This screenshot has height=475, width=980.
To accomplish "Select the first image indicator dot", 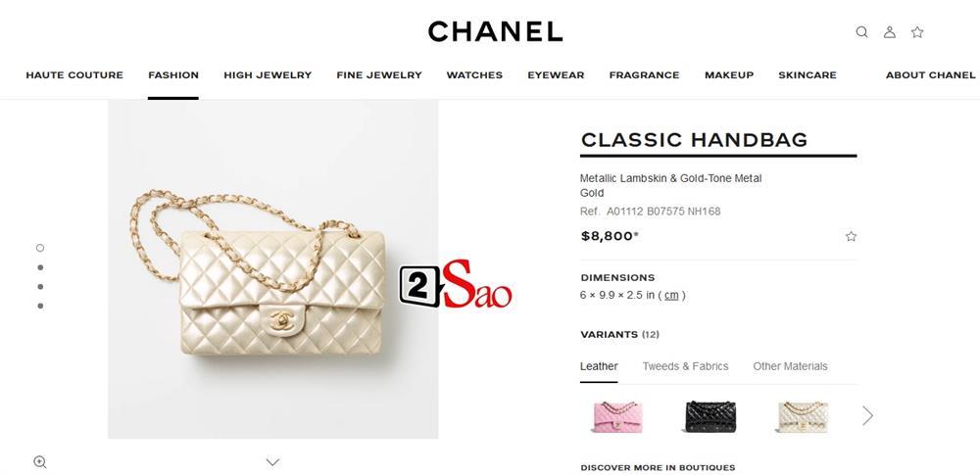I will [x=40, y=248].
